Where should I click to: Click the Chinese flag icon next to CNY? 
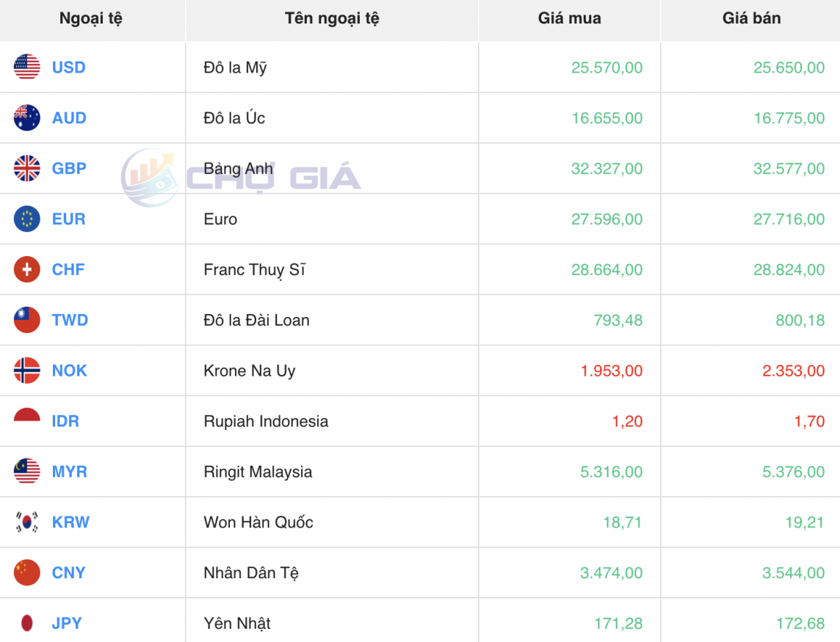tap(26, 573)
